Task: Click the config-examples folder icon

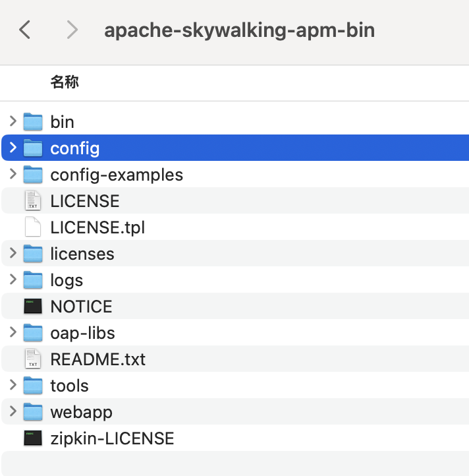Action: (33, 174)
